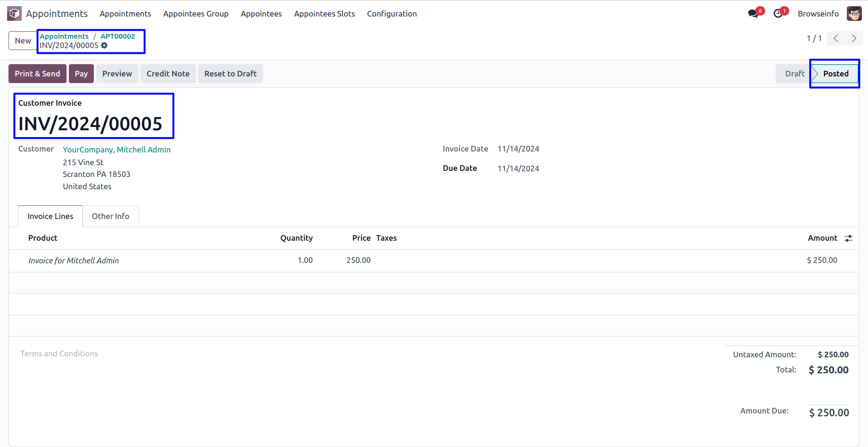
Task: Open the Configuration menu
Action: click(392, 14)
